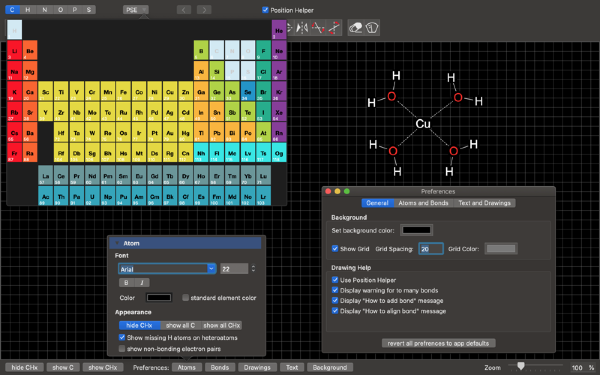
Task: Pick chlorine (Cl) in the periodic table
Action: click(x=263, y=71)
